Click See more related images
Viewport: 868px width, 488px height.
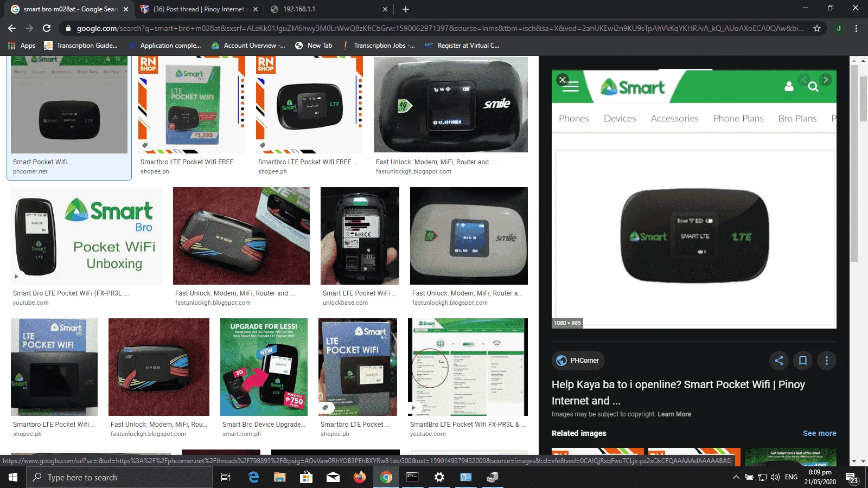click(819, 433)
